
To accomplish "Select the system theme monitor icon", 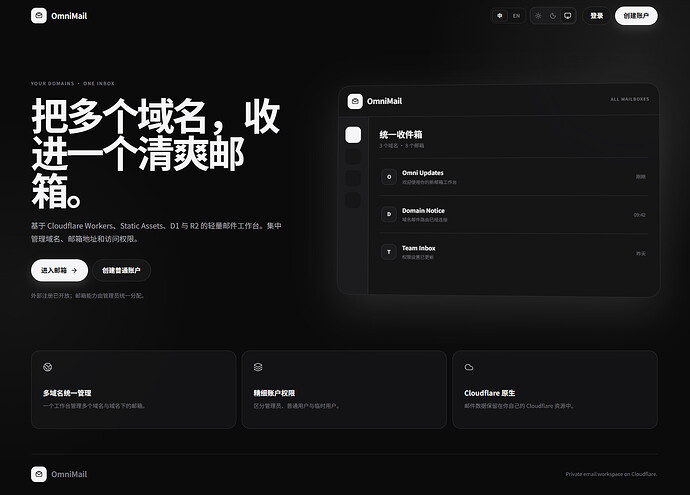I will pos(568,16).
